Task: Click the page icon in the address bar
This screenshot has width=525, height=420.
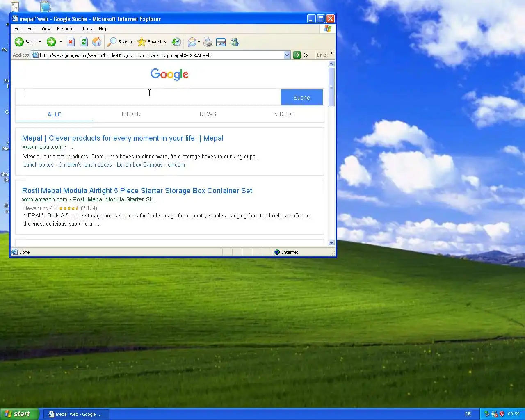Action: [x=35, y=55]
